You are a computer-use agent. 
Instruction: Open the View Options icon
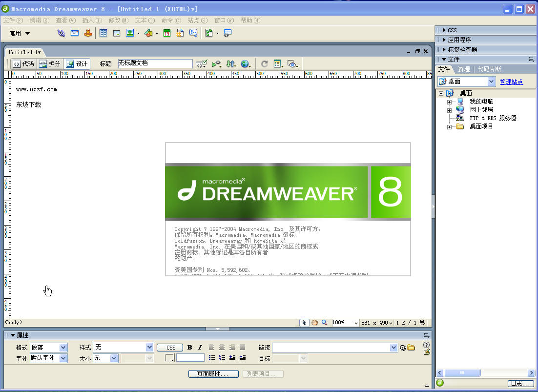coord(278,64)
